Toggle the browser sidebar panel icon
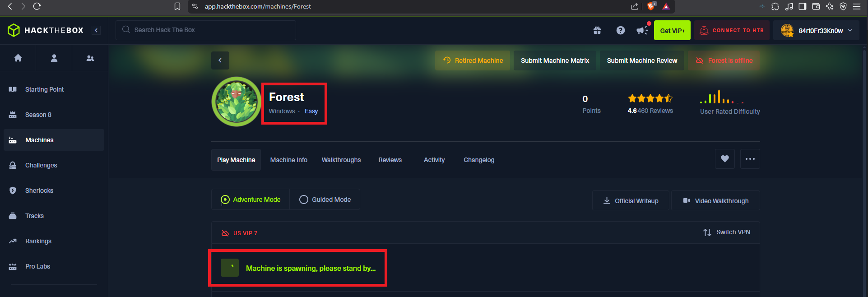868x297 pixels. click(803, 6)
